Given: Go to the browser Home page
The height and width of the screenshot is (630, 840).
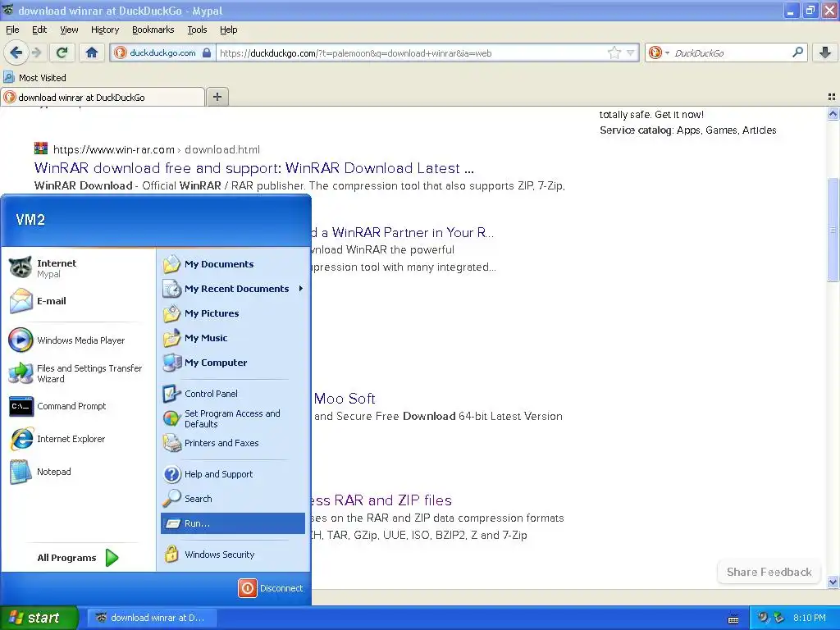Looking at the screenshot, I should tap(92, 52).
